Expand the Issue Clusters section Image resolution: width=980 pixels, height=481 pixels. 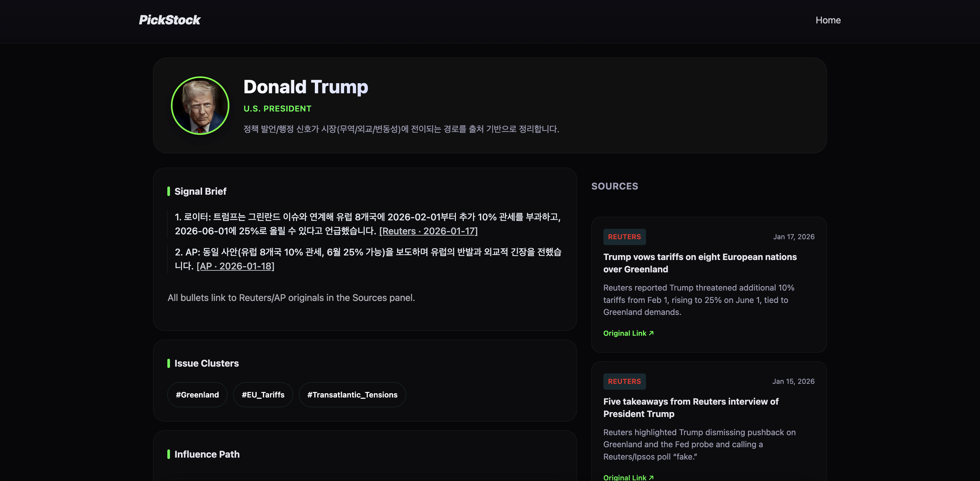click(206, 363)
